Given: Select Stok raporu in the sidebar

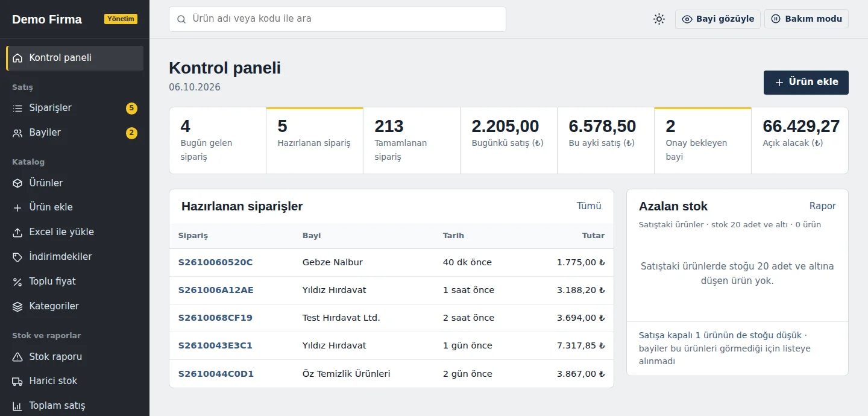Looking at the screenshot, I should click(x=75, y=356).
